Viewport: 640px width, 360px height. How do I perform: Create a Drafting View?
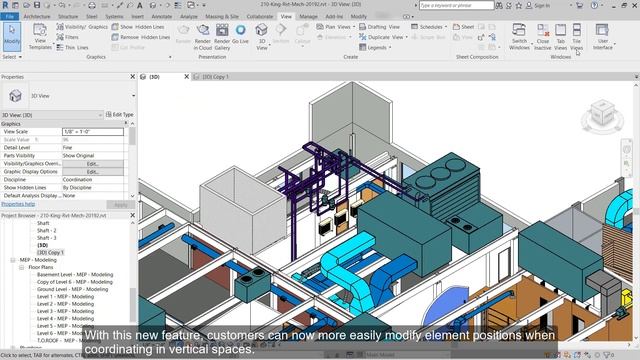coord(379,27)
